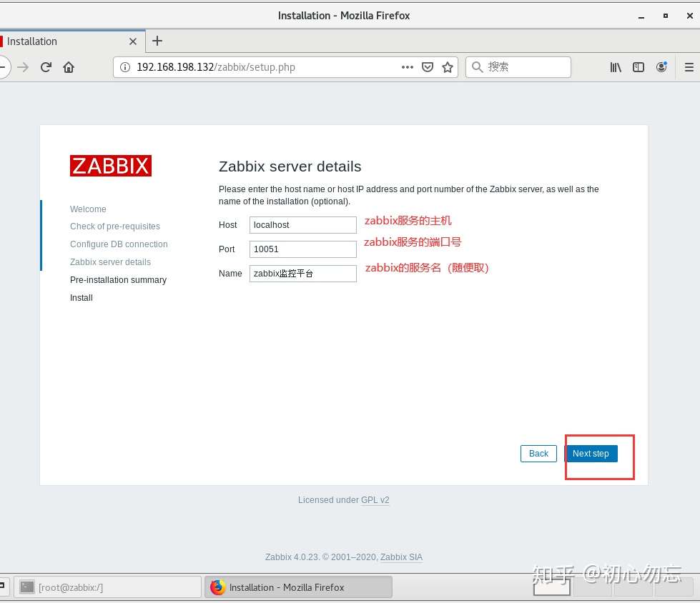Click the Host field label
The width and height of the screenshot is (700, 603).
tap(227, 225)
